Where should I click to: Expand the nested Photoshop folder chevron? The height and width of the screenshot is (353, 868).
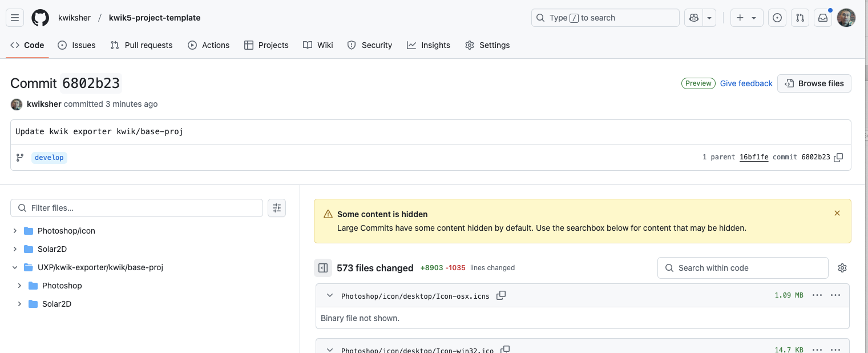pyautogui.click(x=19, y=286)
